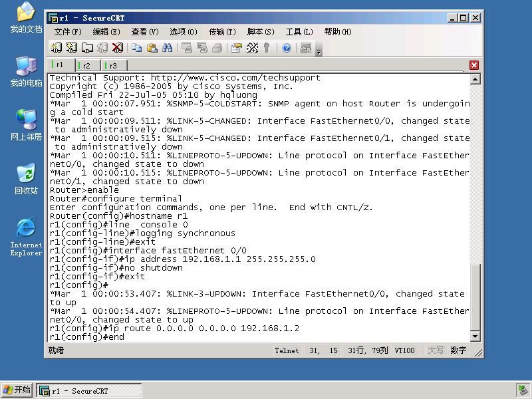Open the 帮助(H) menu
The width and height of the screenshot is (532, 399).
tap(338, 32)
